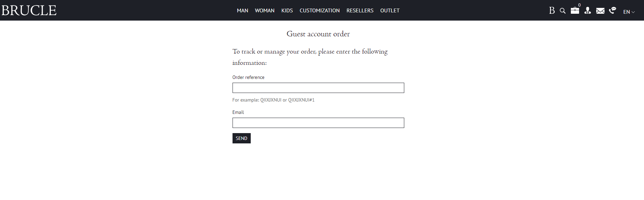644x200 pixels.
Task: Open the OUTLET page
Action: pos(390,11)
